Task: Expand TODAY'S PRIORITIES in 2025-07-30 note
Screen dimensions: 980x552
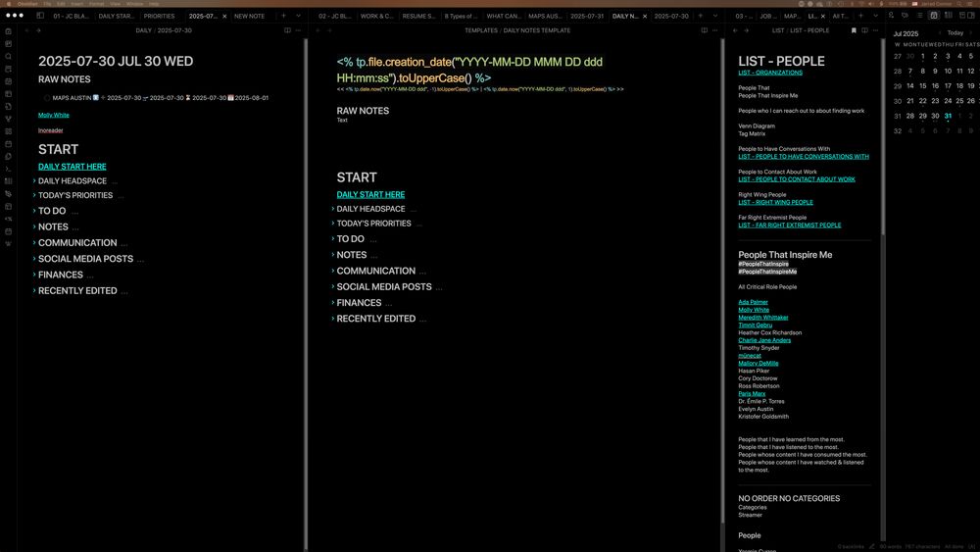Action: [34, 195]
